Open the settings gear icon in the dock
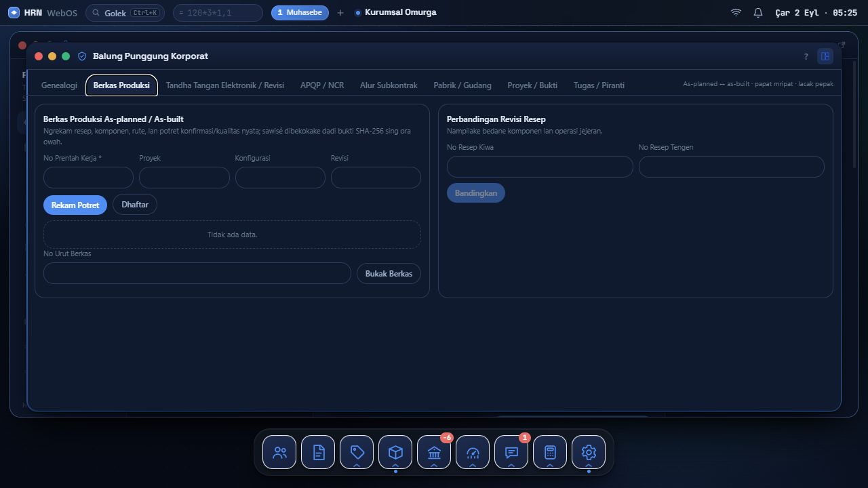This screenshot has height=488, width=868. pos(589,452)
